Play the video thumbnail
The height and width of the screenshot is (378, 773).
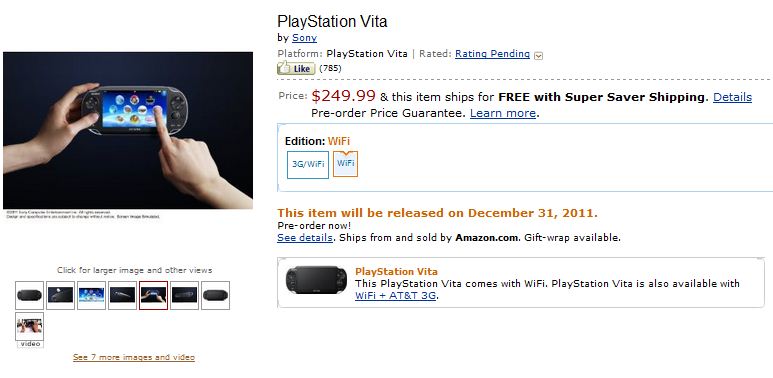coord(29,327)
